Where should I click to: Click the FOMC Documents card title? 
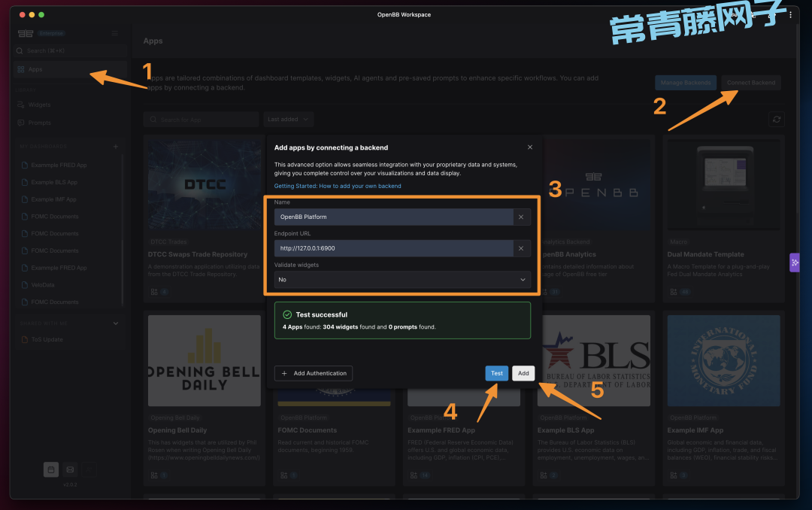pyautogui.click(x=307, y=430)
